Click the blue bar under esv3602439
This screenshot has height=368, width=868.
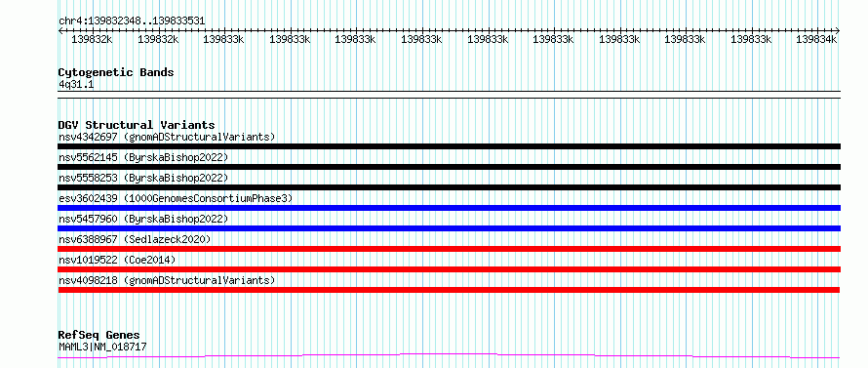point(449,208)
